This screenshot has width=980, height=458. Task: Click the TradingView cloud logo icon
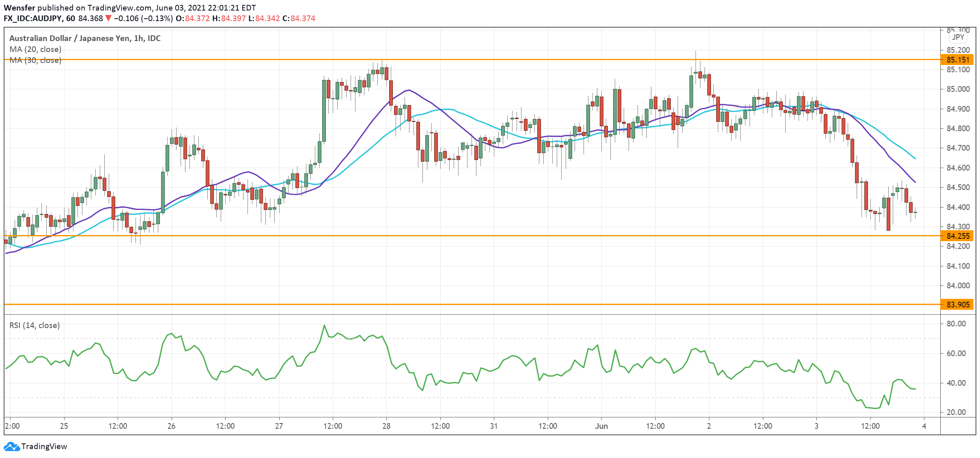pyautogui.click(x=11, y=447)
